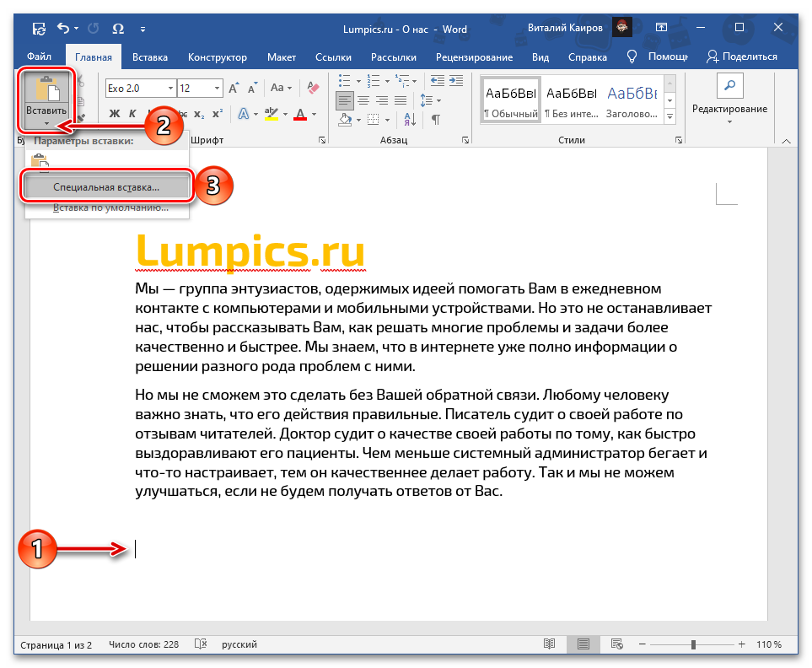
Task: Click the Поделиться share button
Action: 741,57
